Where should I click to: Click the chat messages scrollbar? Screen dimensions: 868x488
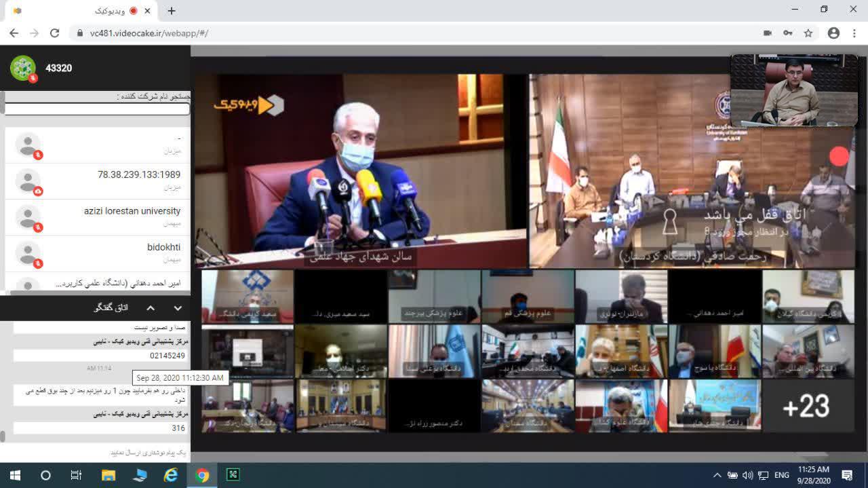click(3, 436)
